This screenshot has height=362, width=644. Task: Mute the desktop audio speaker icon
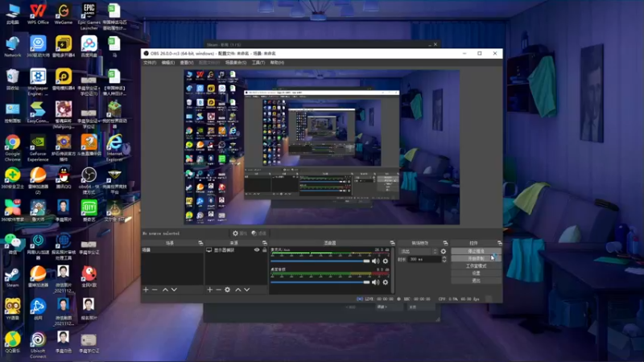375,282
